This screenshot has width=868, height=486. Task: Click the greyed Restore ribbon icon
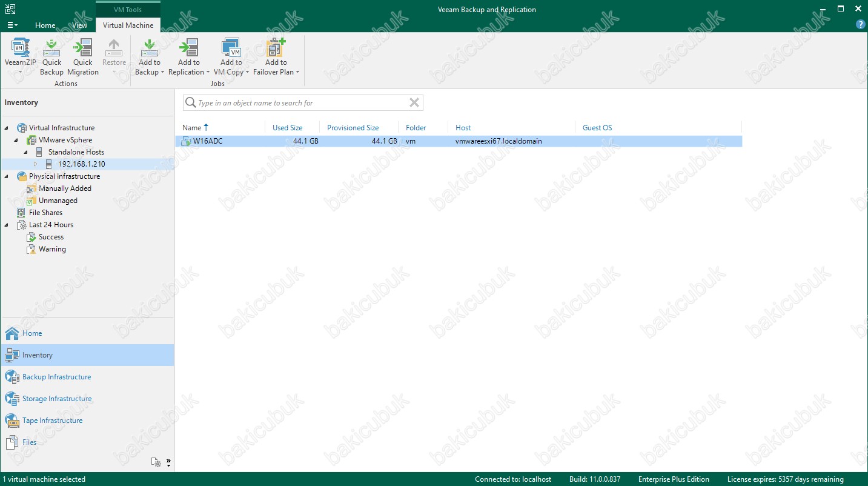click(114, 47)
